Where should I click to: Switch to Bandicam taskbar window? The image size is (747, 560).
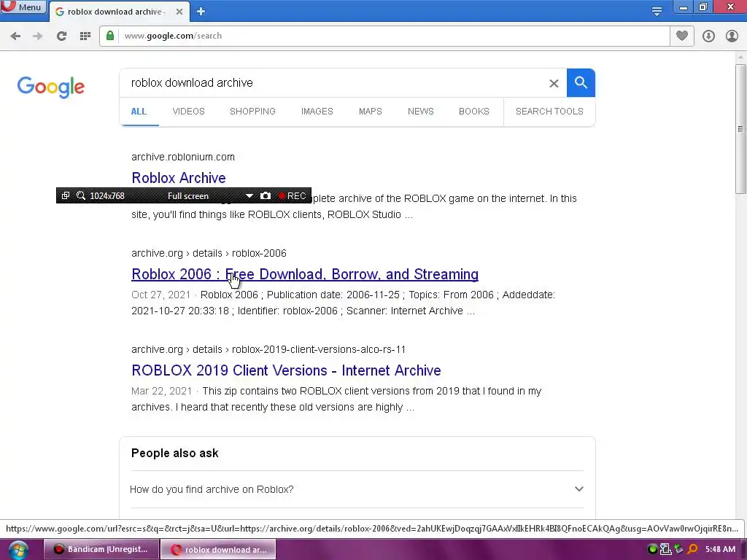click(101, 550)
